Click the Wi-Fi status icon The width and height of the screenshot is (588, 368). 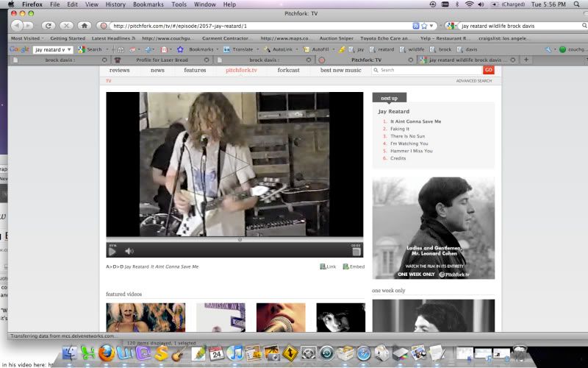[x=469, y=4]
